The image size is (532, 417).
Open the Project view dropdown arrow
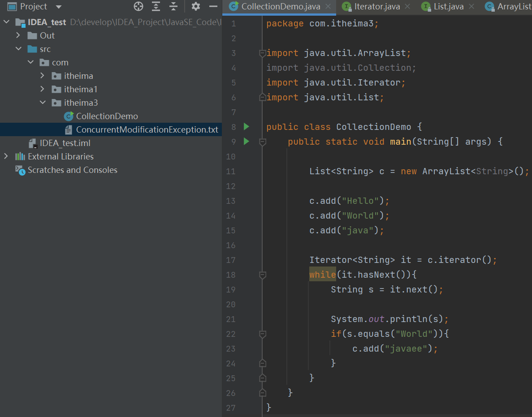point(59,7)
